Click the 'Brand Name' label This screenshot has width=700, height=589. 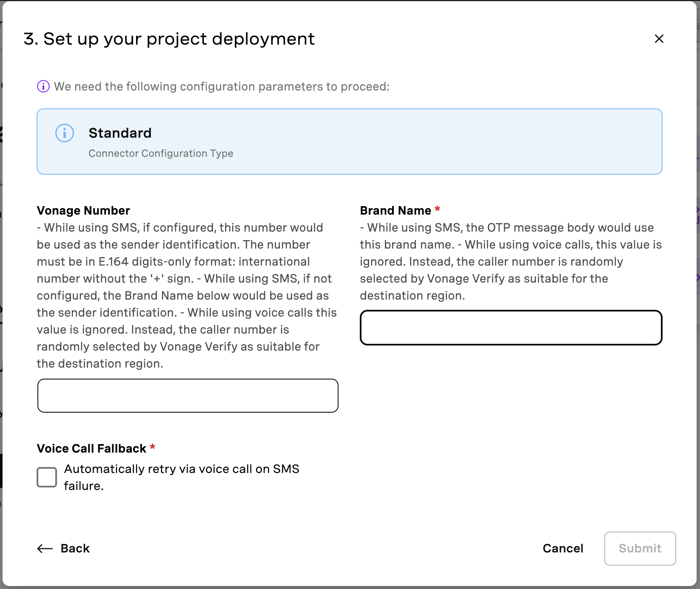(x=396, y=210)
